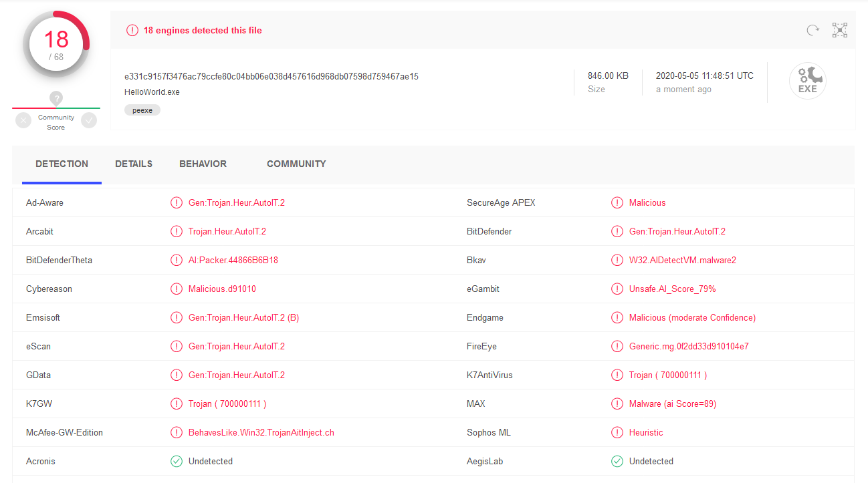Open the Behavior tab
This screenshot has width=868, height=483.
pyautogui.click(x=203, y=164)
